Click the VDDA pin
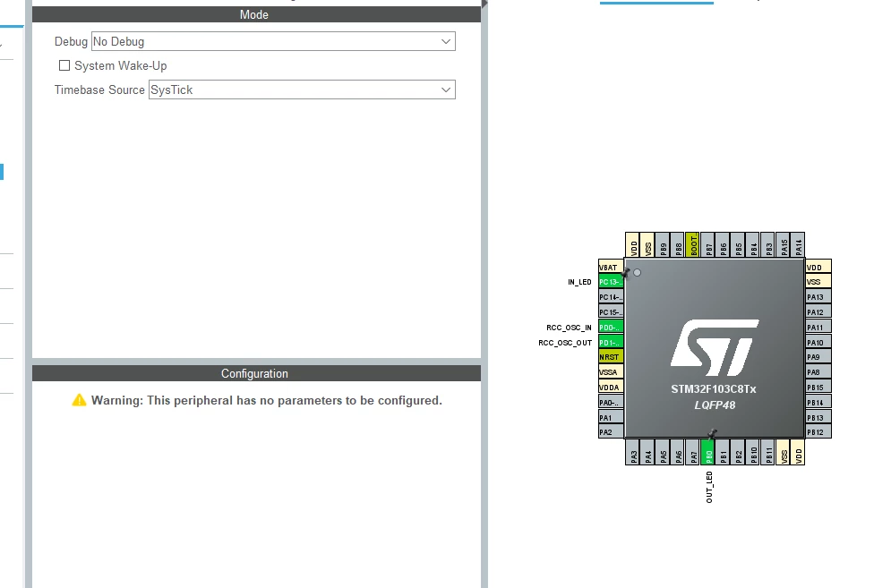This screenshot has height=588, width=874. point(611,387)
